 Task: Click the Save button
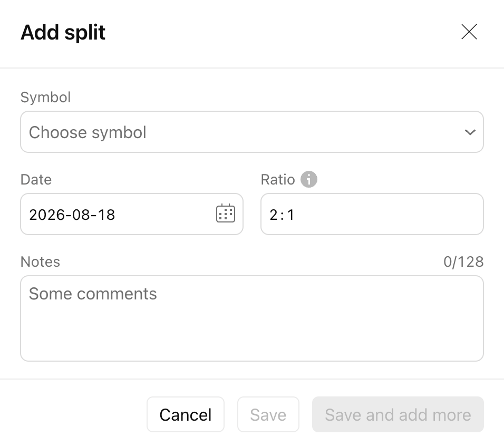[x=268, y=414]
